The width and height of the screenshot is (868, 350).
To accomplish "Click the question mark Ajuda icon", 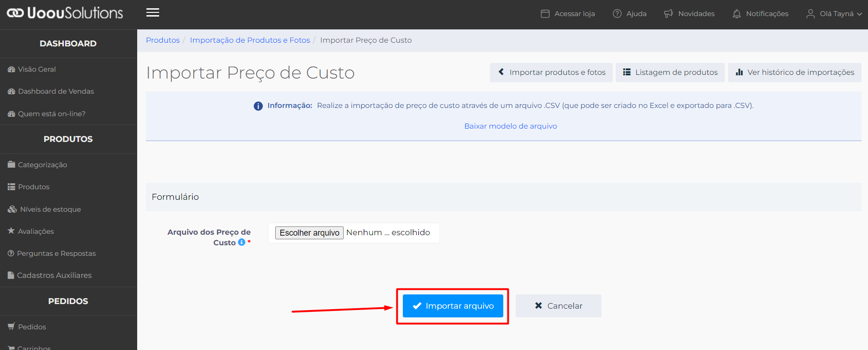I will (x=617, y=14).
